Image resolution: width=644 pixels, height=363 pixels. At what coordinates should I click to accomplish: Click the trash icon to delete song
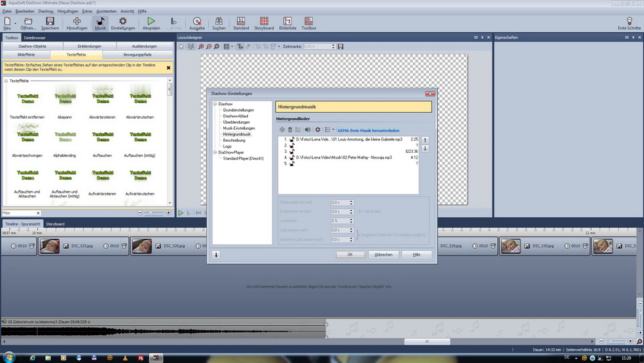[x=290, y=130]
